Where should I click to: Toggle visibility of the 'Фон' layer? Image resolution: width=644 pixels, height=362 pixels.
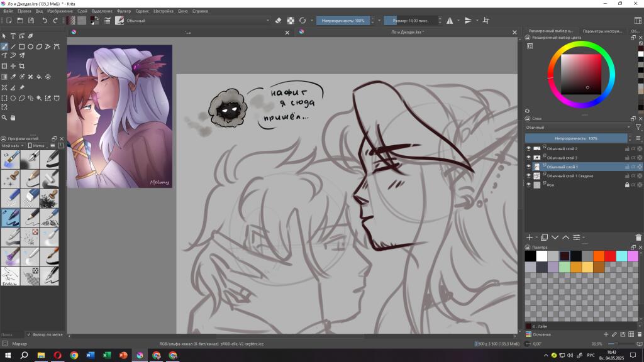point(528,185)
